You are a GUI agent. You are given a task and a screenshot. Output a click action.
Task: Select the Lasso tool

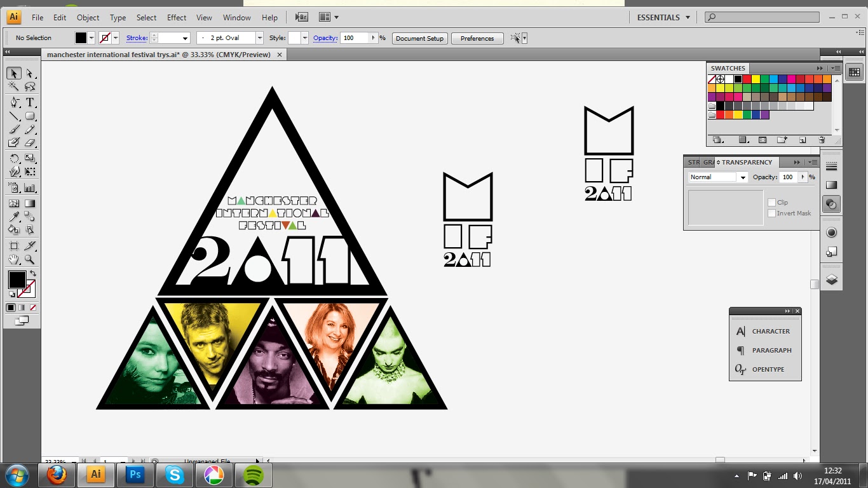[29, 87]
